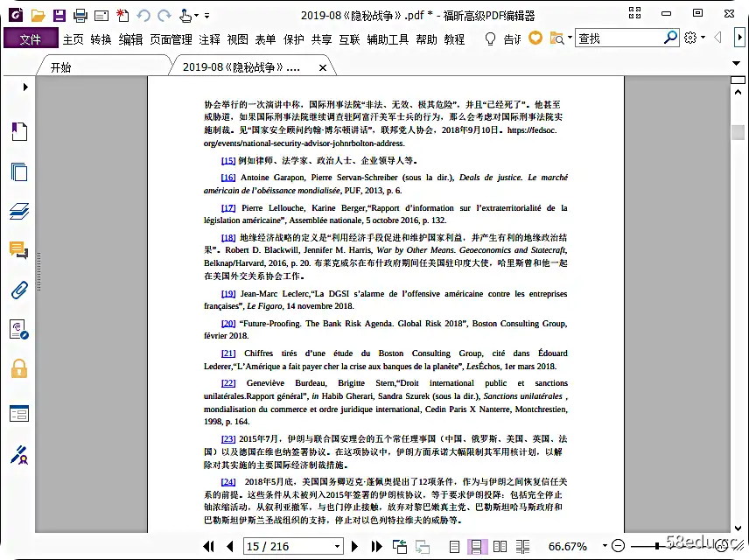The image size is (749, 560).
Task: Go to the last page
Action: [376, 546]
